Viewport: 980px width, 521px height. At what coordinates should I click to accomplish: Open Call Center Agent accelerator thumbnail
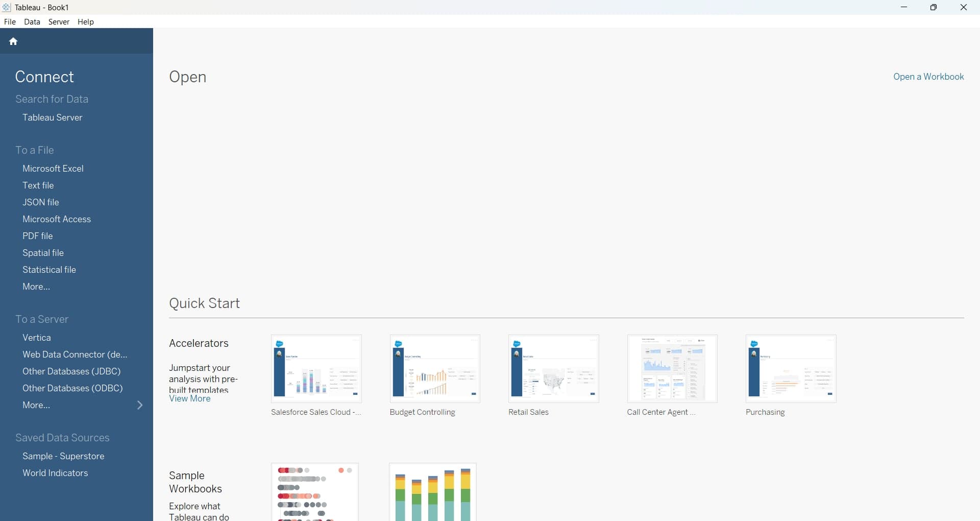click(x=672, y=369)
